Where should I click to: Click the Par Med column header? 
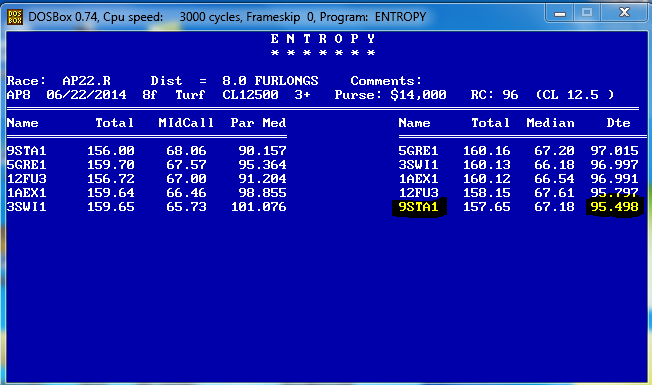click(258, 123)
